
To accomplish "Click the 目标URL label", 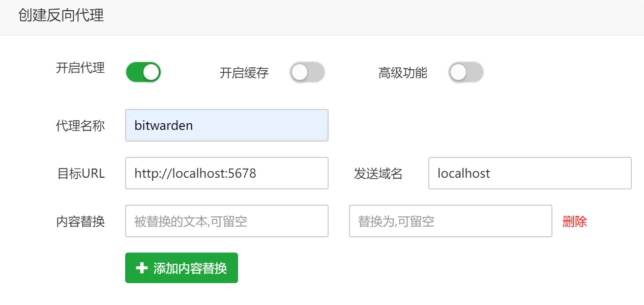I will click(x=80, y=174).
